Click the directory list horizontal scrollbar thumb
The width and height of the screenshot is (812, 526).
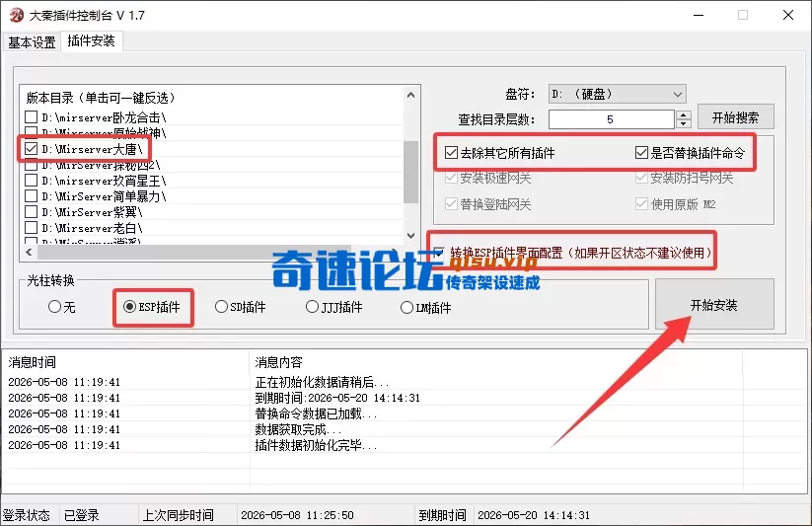coord(194,252)
